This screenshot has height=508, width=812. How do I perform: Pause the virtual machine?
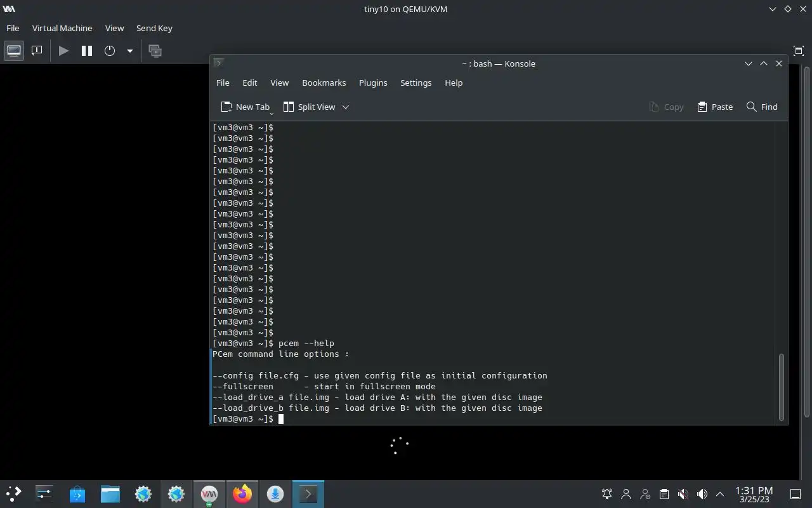pyautogui.click(x=87, y=51)
